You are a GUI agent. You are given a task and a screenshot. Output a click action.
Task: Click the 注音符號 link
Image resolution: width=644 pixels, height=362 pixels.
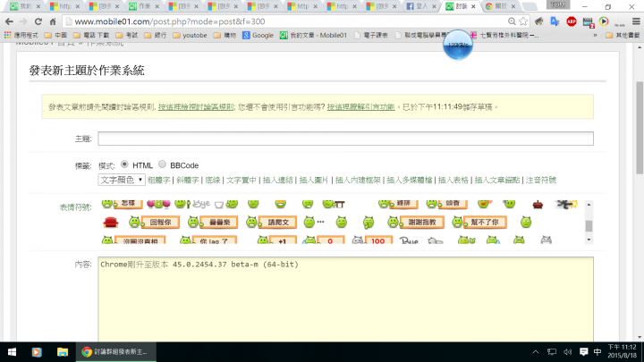pos(541,180)
